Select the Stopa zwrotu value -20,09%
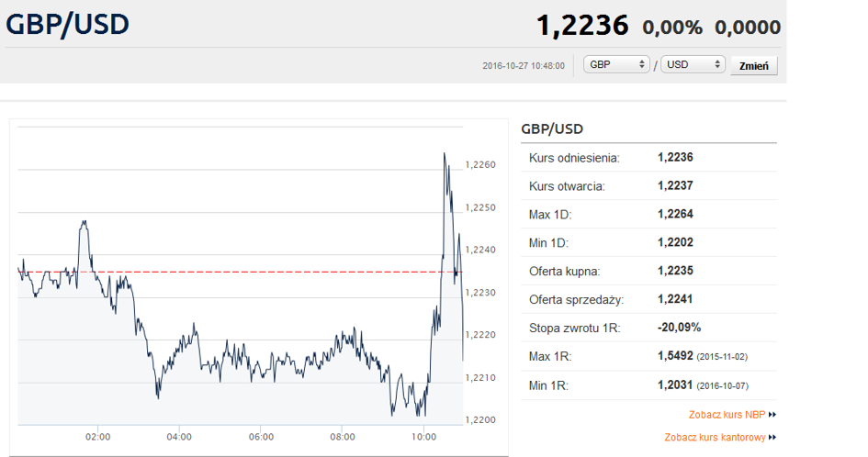The width and height of the screenshot is (868, 457). point(679,327)
